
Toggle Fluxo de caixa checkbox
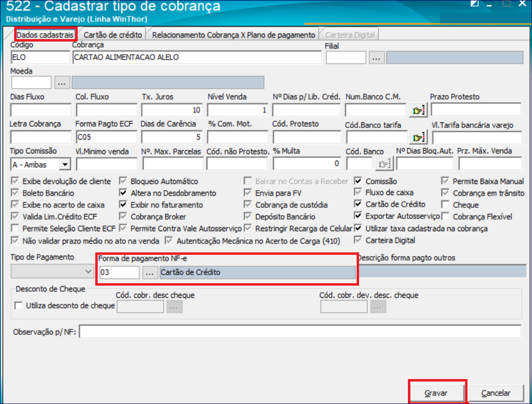click(358, 192)
